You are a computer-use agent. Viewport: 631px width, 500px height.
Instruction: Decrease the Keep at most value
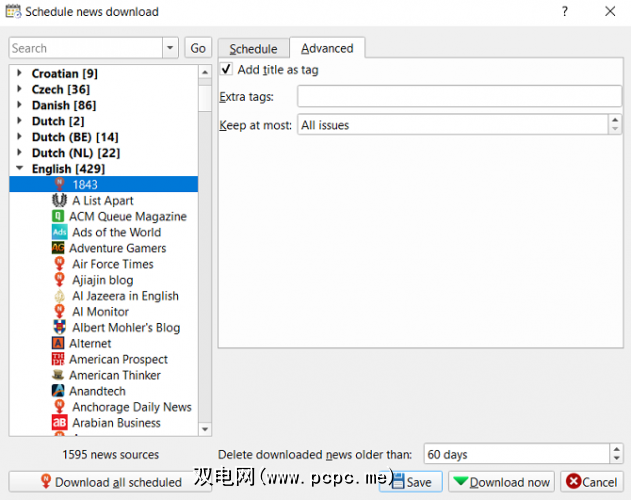615,129
